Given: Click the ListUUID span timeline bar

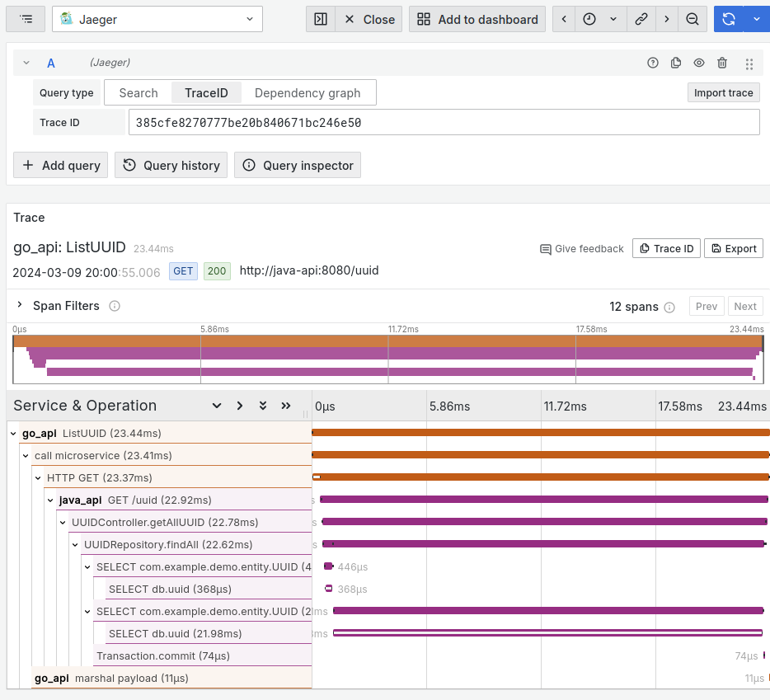Looking at the screenshot, I should [541, 432].
